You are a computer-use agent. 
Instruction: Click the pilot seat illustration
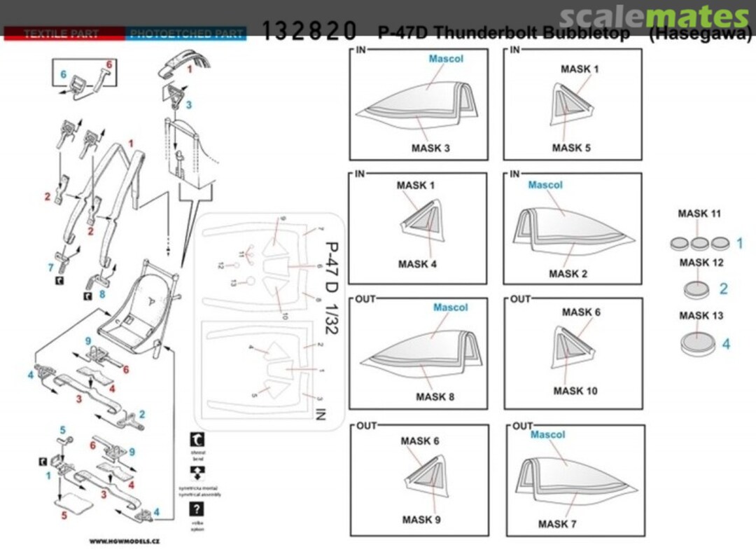[x=138, y=303]
